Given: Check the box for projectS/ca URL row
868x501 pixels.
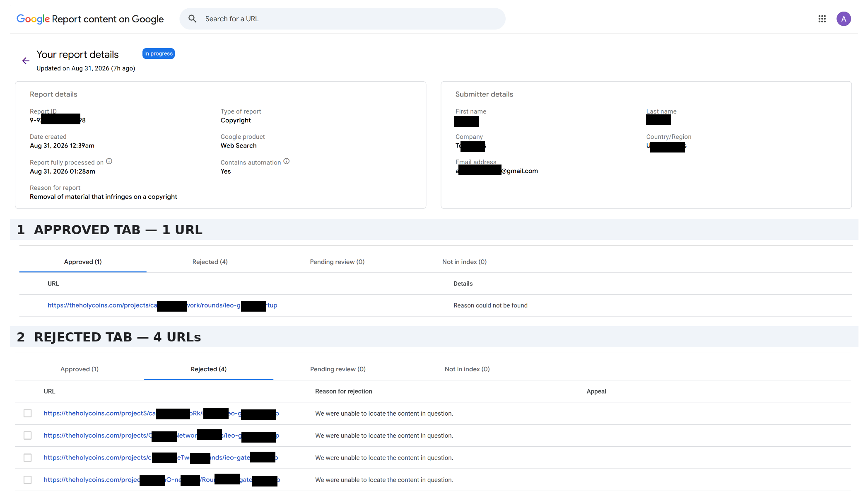Looking at the screenshot, I should point(28,414).
